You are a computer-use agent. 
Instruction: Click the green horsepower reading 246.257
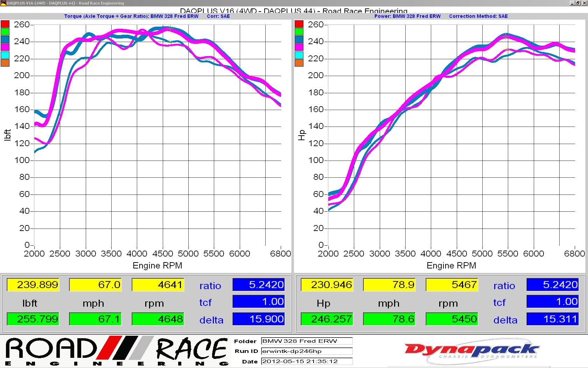pyautogui.click(x=327, y=319)
